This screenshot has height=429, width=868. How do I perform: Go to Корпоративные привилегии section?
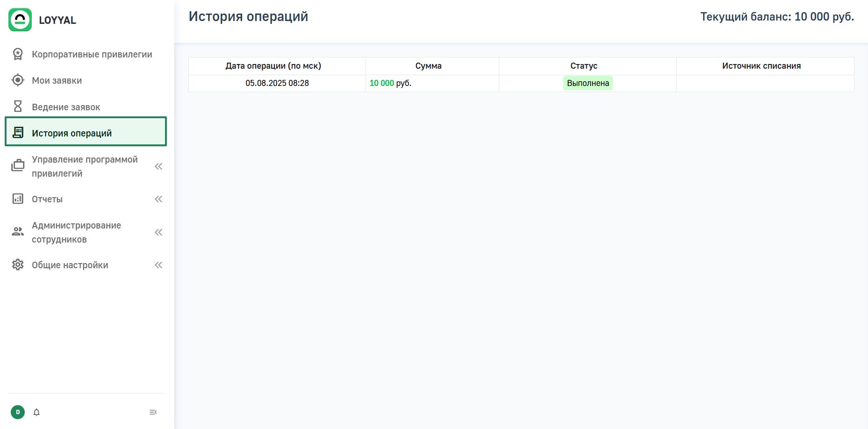92,54
